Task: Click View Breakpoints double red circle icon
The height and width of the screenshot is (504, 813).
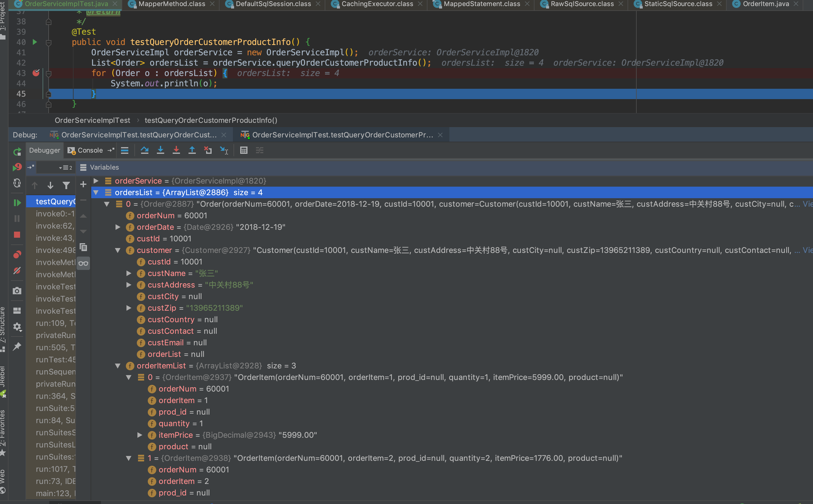Action: tap(17, 255)
